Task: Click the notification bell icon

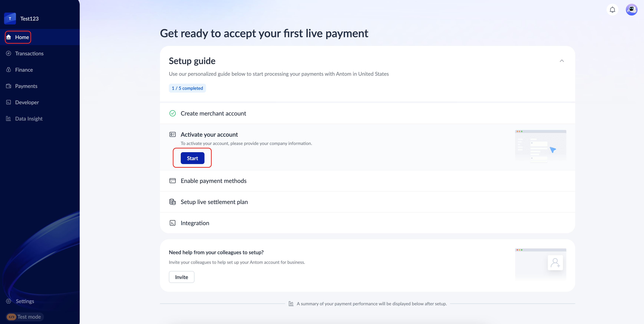Action: (612, 10)
